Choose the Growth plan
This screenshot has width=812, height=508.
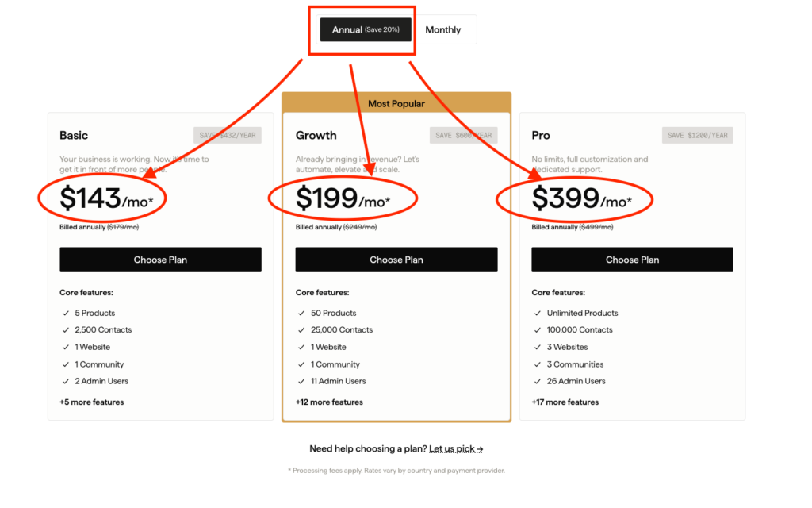(x=396, y=260)
